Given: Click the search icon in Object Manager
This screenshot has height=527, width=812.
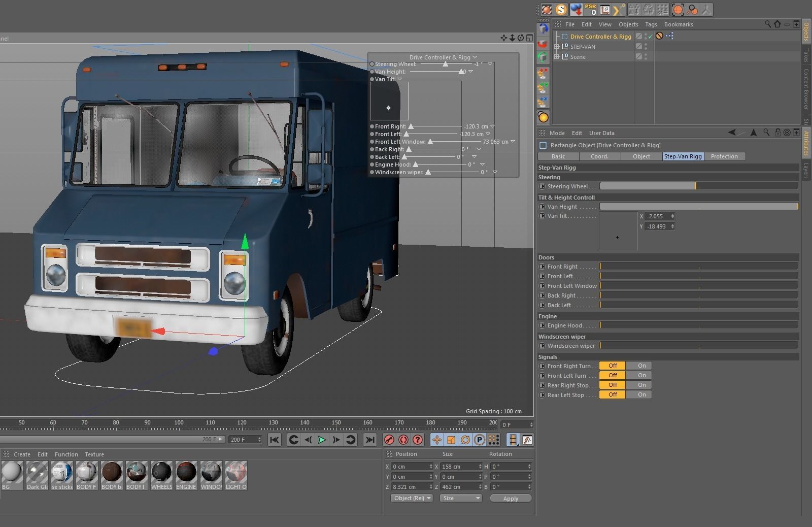Looking at the screenshot, I should [x=768, y=24].
